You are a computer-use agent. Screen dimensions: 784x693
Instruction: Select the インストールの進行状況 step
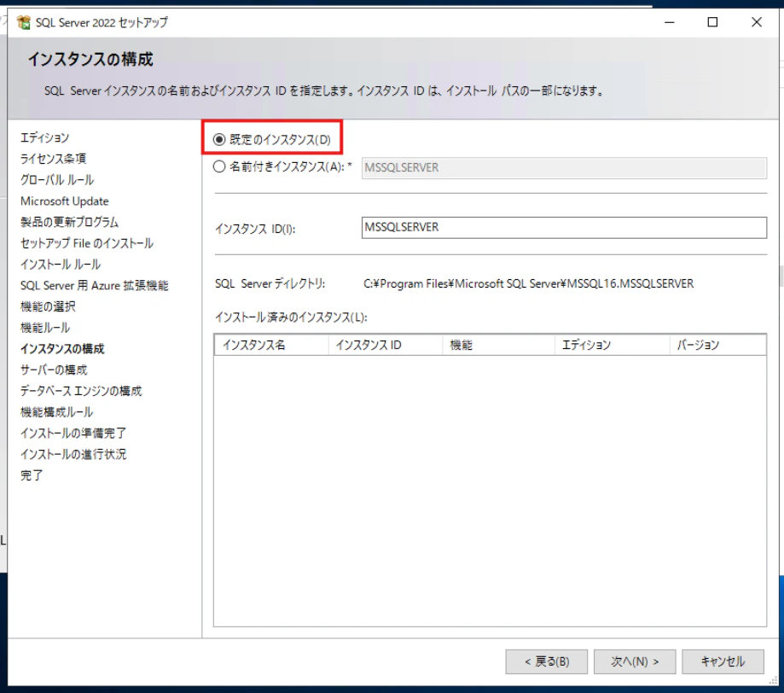[x=73, y=454]
